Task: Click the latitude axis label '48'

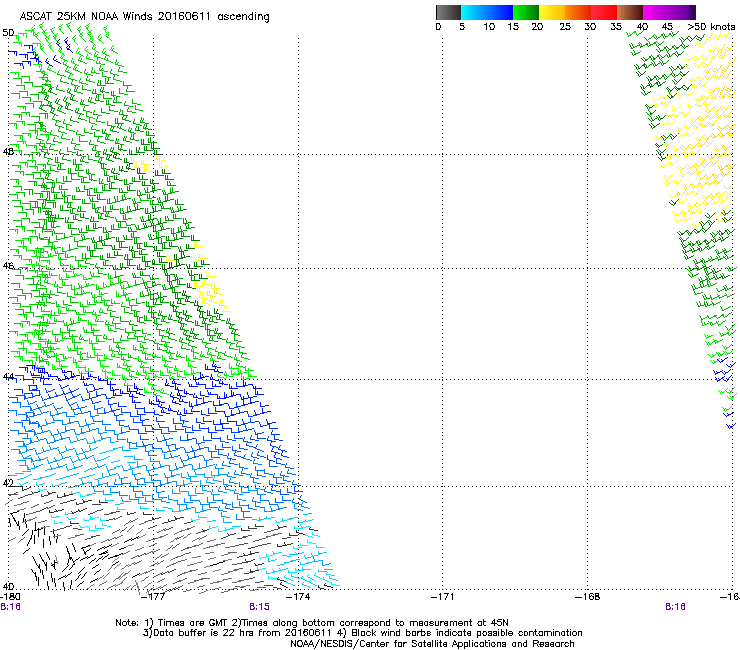Action: [8, 152]
